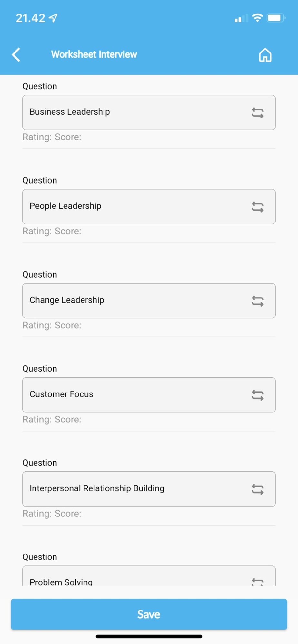The image size is (298, 644).
Task: Open the People Leadership question selector
Action: point(129,206)
